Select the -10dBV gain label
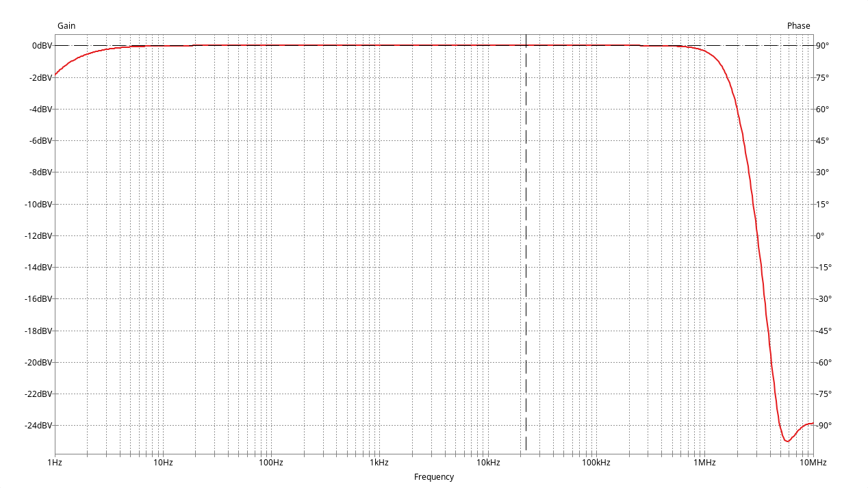Screen dimensions: 868x488 click(x=38, y=204)
